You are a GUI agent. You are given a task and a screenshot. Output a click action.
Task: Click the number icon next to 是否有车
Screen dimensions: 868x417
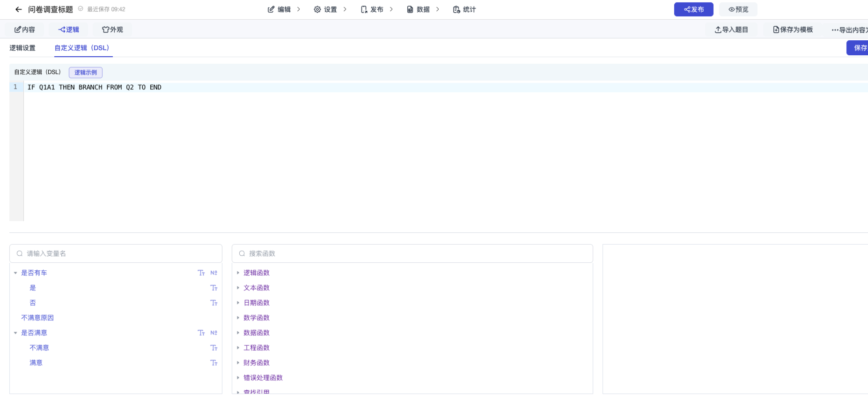(x=214, y=273)
